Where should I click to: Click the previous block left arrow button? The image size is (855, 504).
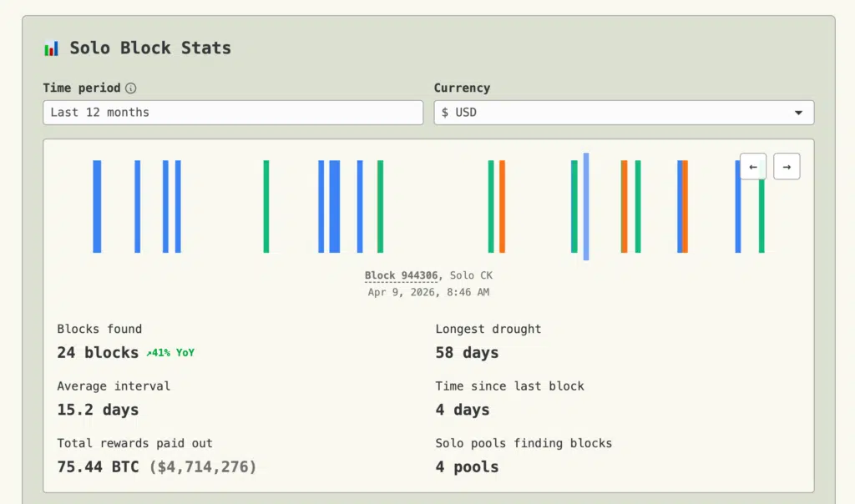(x=753, y=167)
